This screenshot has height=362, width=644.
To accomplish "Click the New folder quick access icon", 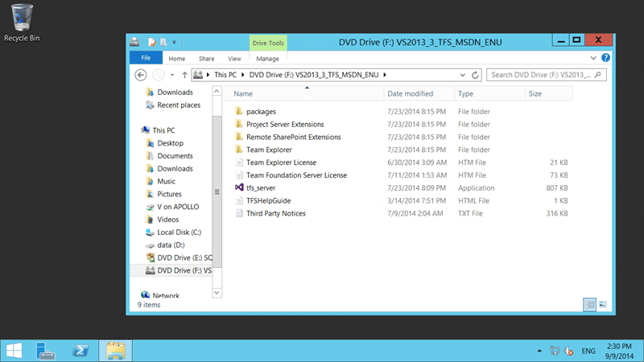I will (x=163, y=42).
